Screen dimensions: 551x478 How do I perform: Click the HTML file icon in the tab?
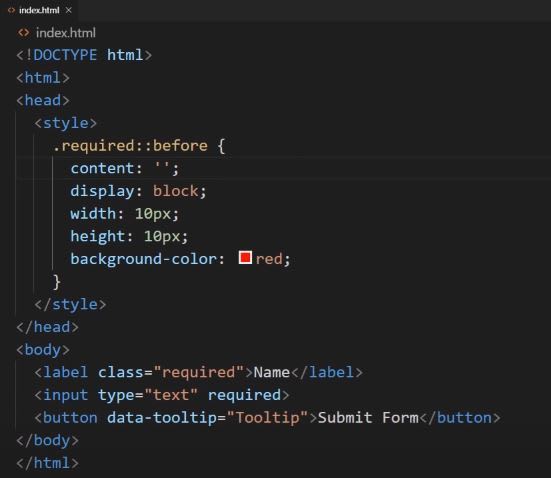[x=11, y=11]
